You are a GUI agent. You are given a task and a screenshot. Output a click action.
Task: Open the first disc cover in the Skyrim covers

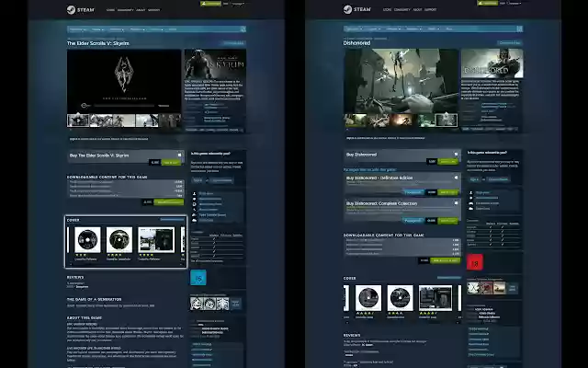point(87,239)
